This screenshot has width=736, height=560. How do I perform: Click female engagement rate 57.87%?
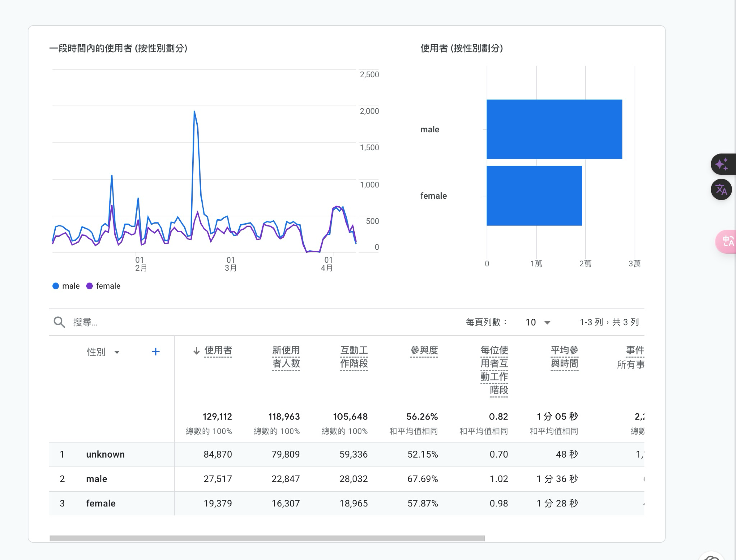click(x=423, y=503)
